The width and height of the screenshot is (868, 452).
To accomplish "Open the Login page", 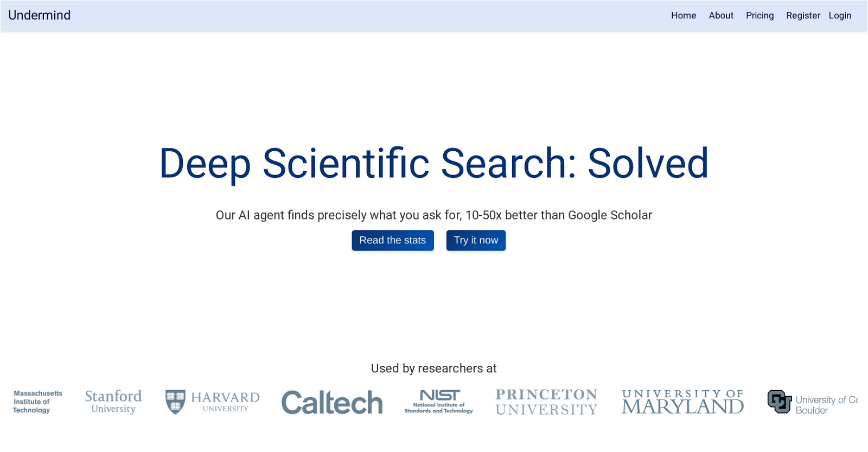I will (840, 16).
